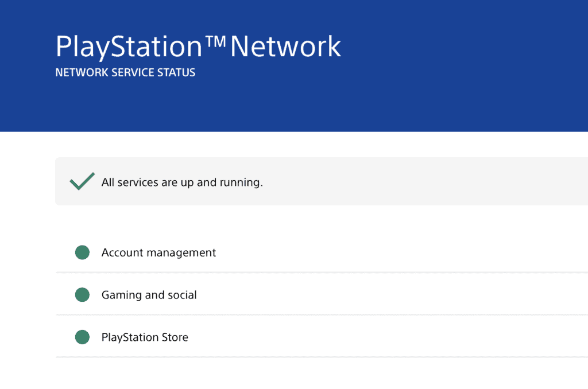The height and width of the screenshot is (389, 588).
Task: Click the PlayStation Store green status dot
Action: pyautogui.click(x=82, y=337)
